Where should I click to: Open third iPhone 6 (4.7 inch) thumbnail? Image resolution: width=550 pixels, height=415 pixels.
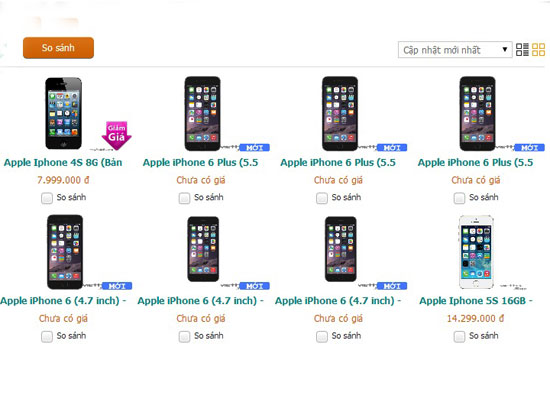pyautogui.click(x=341, y=249)
